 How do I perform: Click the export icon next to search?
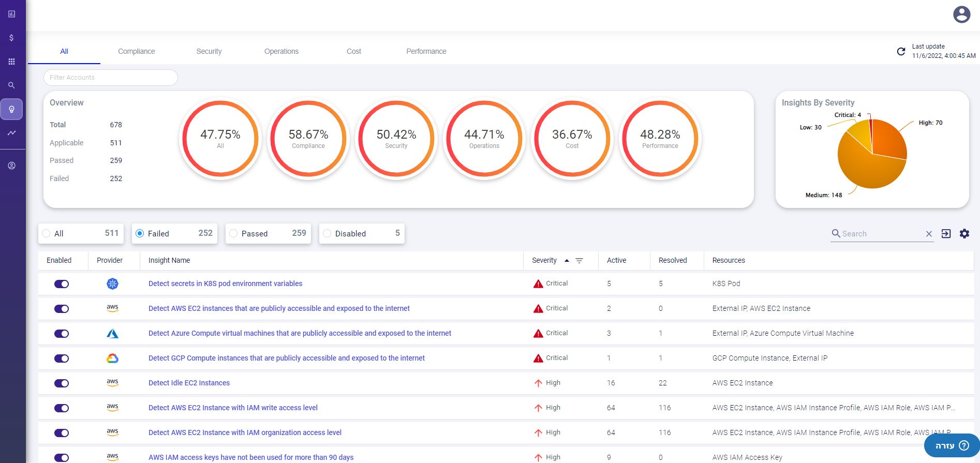[x=946, y=234]
